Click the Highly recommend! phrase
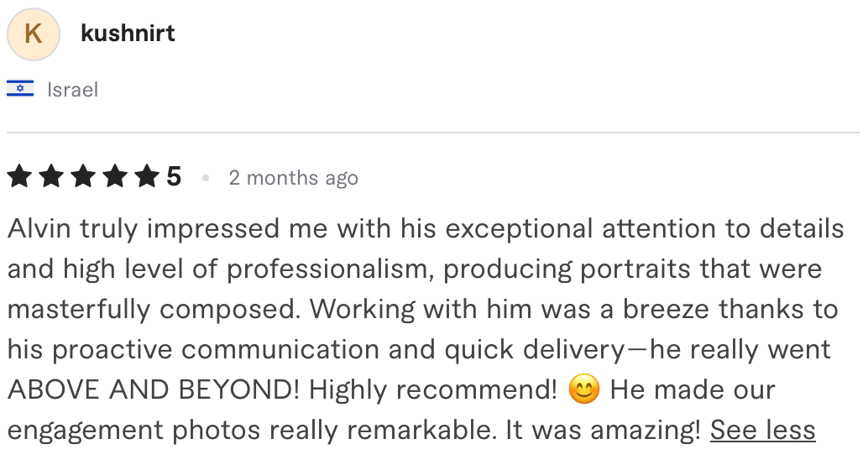The height and width of the screenshot is (465, 868). coord(433,389)
